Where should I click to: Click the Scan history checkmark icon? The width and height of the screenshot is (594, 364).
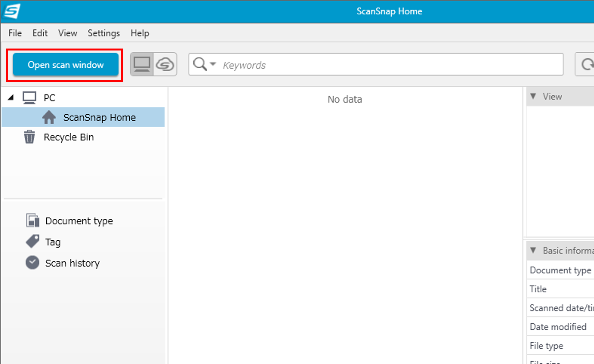(x=32, y=262)
